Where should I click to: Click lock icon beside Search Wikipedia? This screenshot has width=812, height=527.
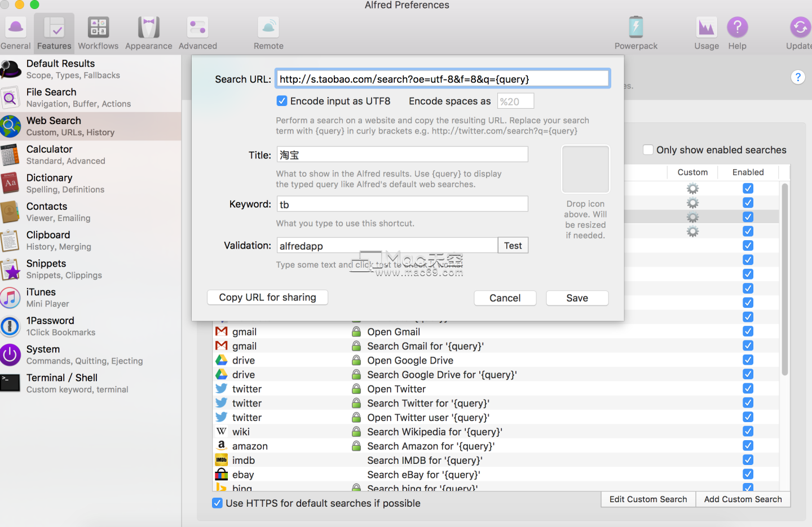356,431
